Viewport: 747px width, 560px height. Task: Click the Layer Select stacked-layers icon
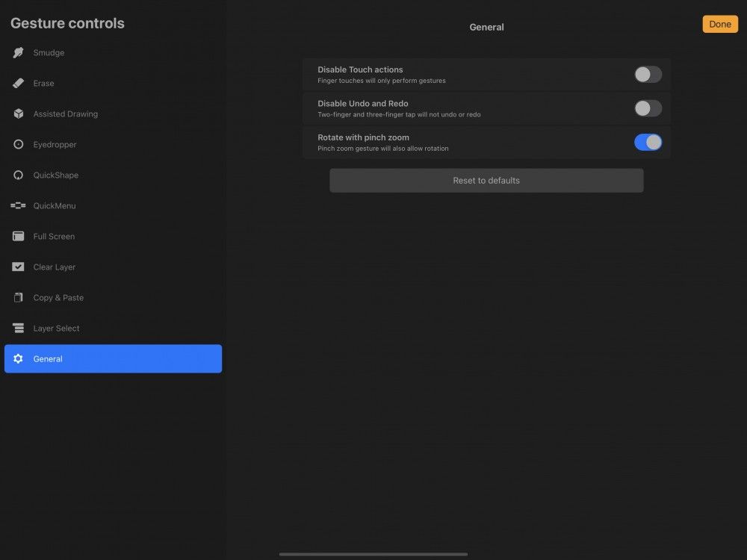pos(18,328)
